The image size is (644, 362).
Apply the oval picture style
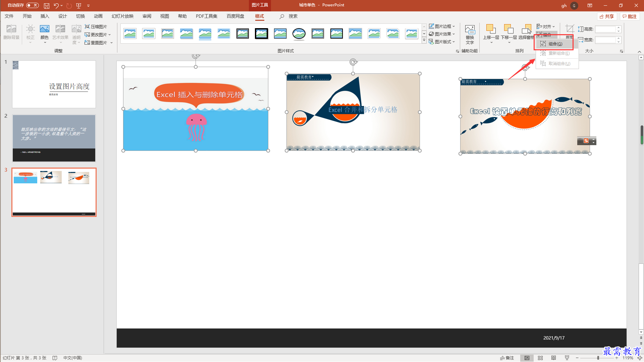click(299, 34)
